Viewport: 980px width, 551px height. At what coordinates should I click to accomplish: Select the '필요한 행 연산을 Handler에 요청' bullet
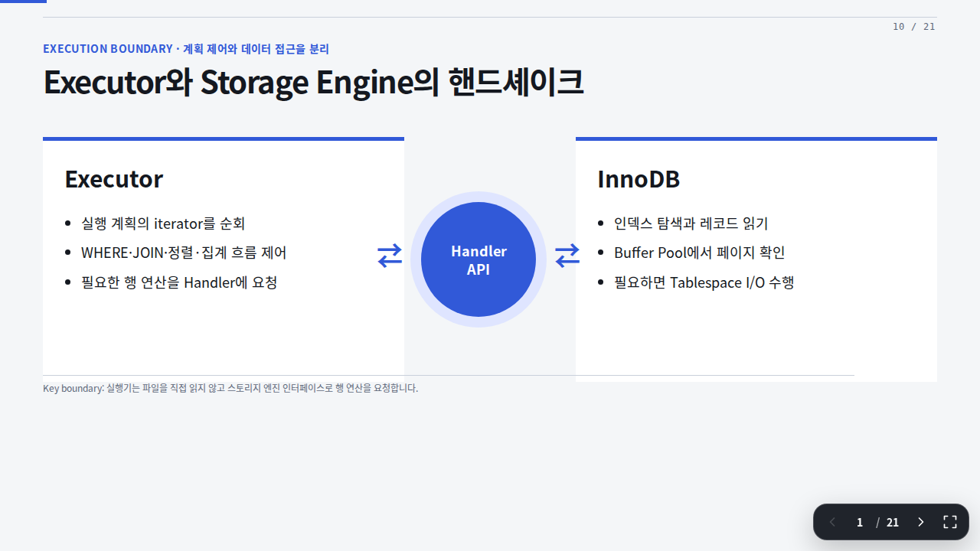[x=179, y=282]
